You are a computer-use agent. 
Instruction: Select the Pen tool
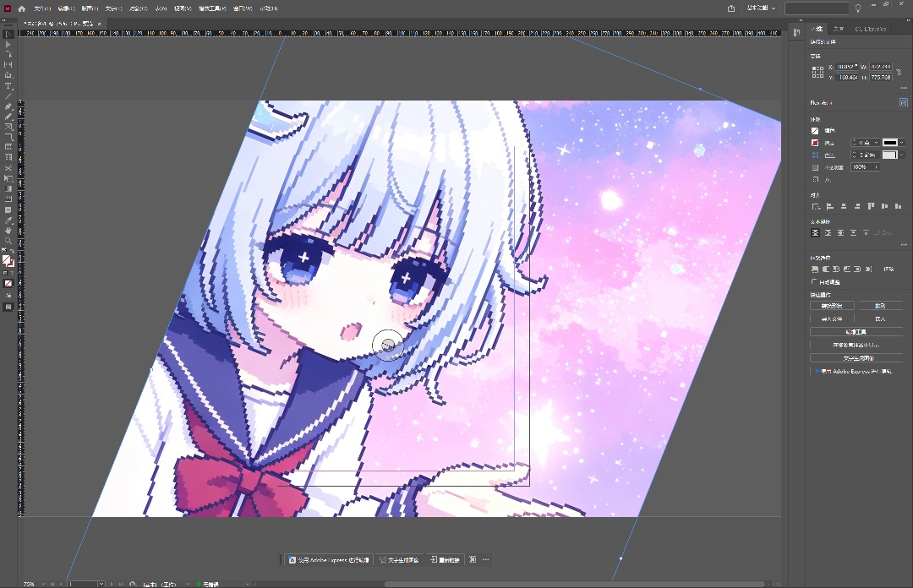click(x=8, y=106)
